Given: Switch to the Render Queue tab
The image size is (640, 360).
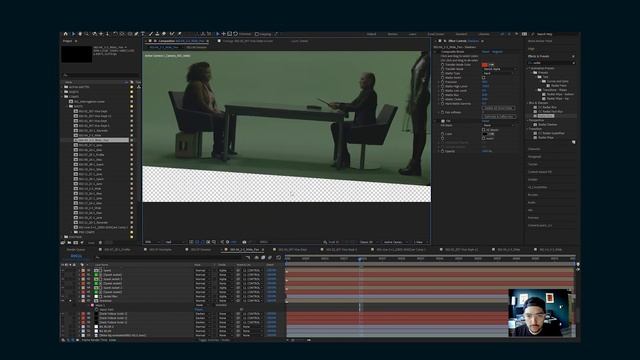Looking at the screenshot, I should point(76,249).
